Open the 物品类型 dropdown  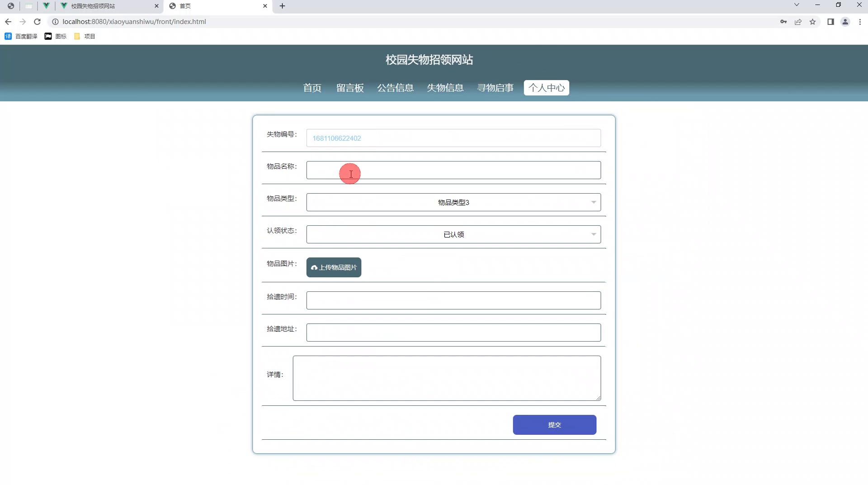pos(453,202)
